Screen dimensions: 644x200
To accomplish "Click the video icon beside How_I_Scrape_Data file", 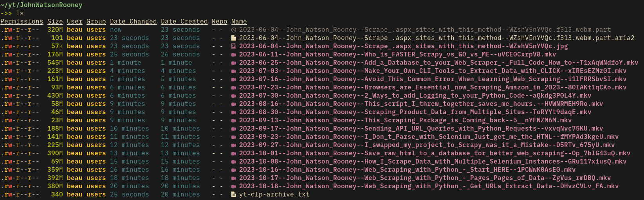I will click(x=234, y=162).
